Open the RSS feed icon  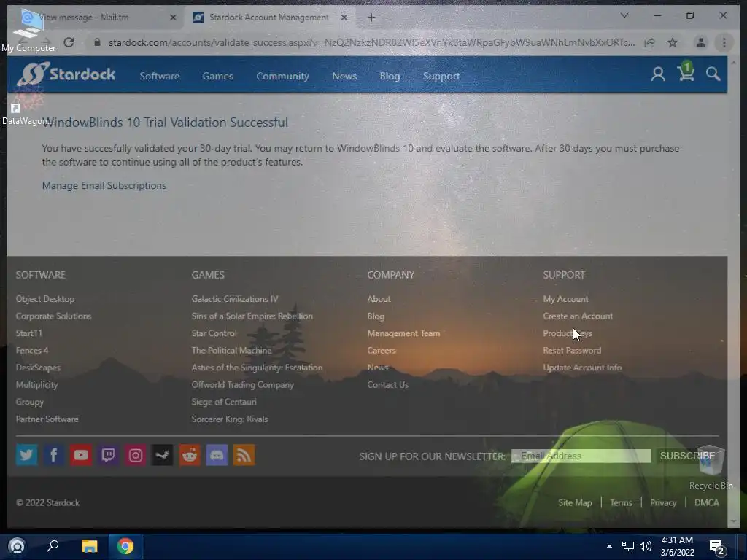tap(244, 455)
